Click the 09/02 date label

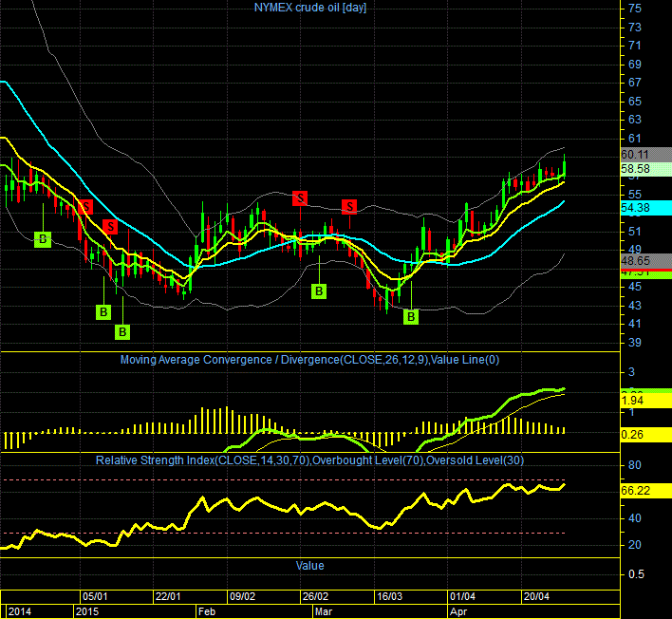pyautogui.click(x=243, y=596)
